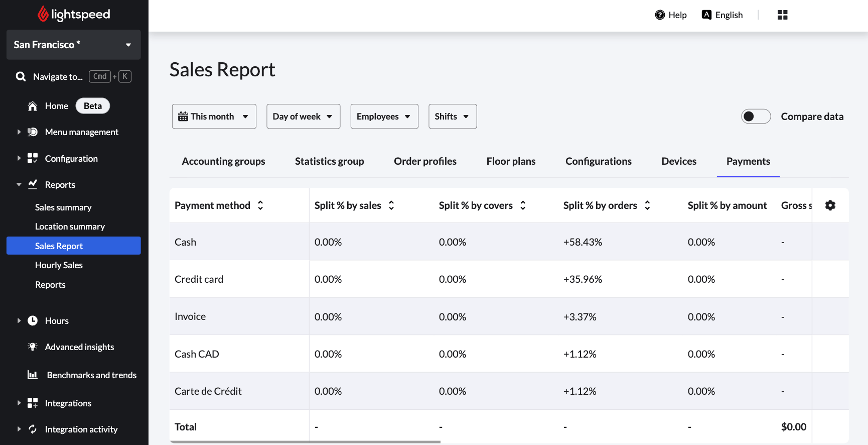Click the Help question mark icon
Screen dimensions: 868x445
[660, 15]
